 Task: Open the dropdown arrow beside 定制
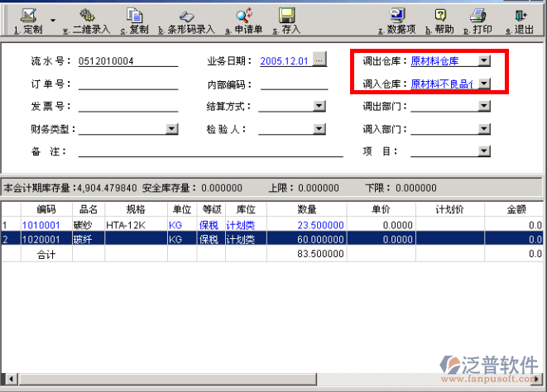click(x=53, y=19)
